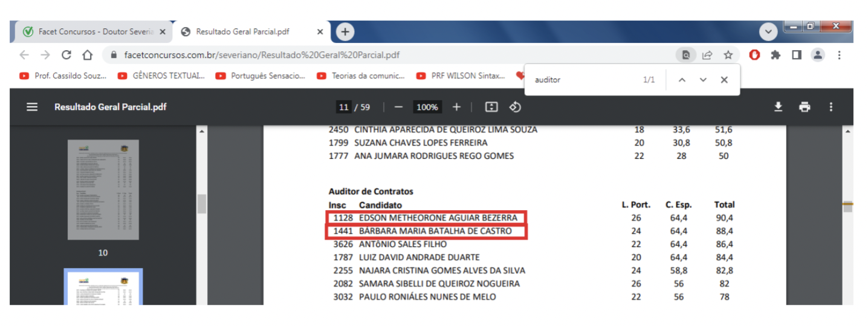Screen dimensions: 868x326
Task: Close the find bar
Action: click(x=724, y=80)
